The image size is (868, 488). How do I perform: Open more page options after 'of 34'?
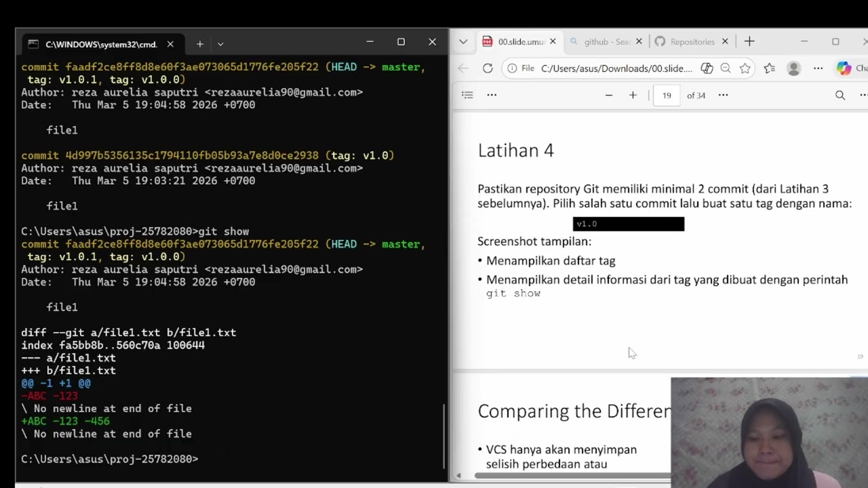(723, 95)
